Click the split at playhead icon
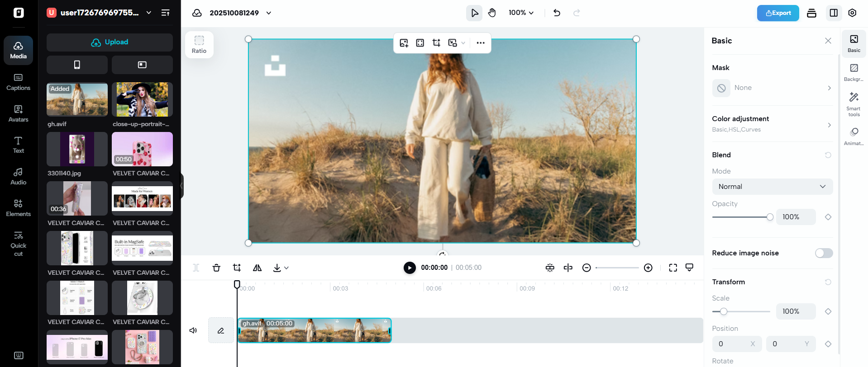 [x=568, y=268]
